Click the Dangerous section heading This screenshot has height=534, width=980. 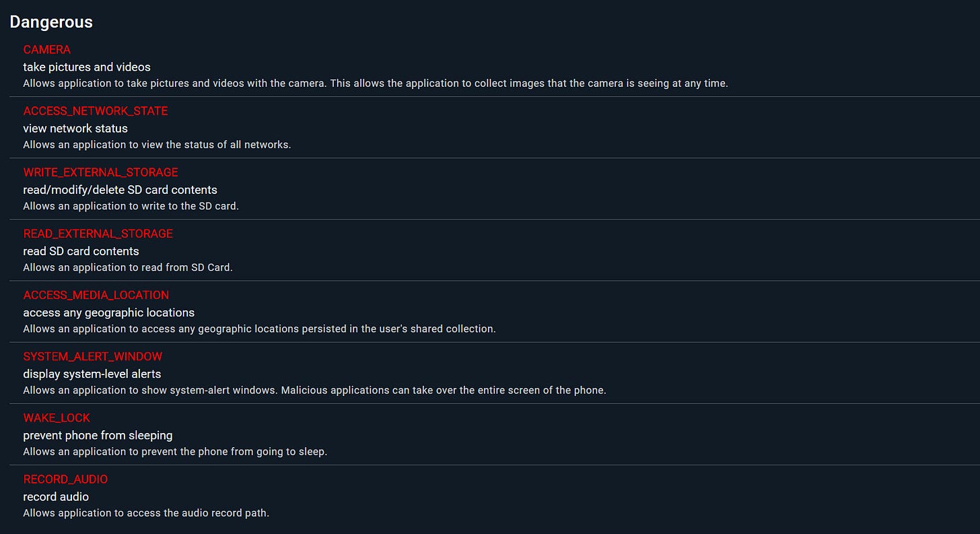click(x=51, y=22)
